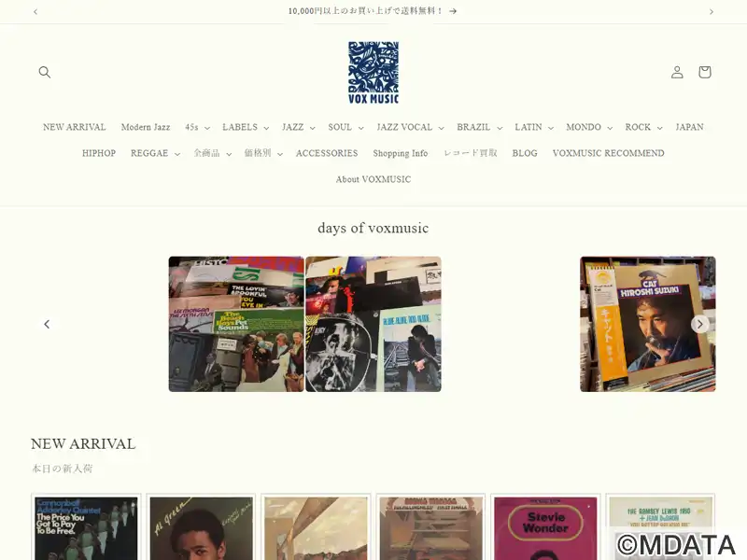Go to previous announcement bar message

click(35, 11)
